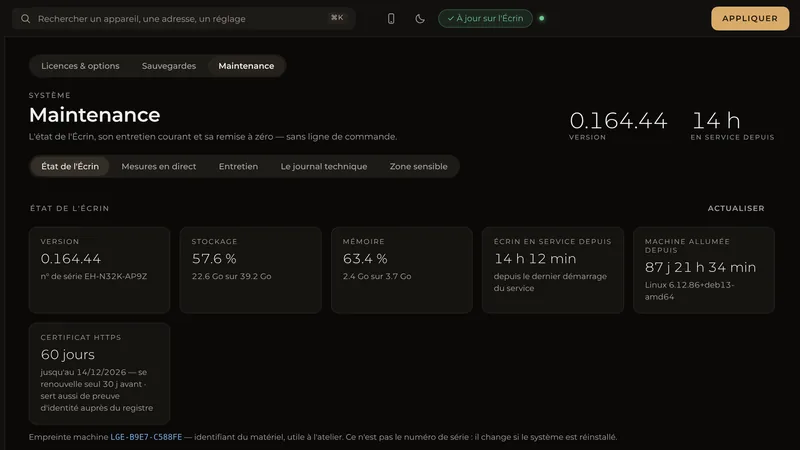Switch to the Entretien sub-tab
Screen dimensions: 800x450
coord(238,166)
